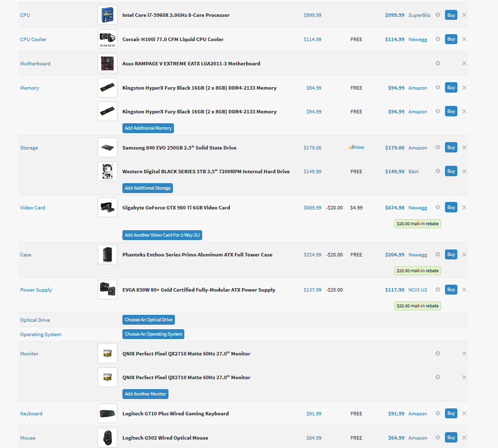Image resolution: width=498 pixels, height=448 pixels.
Task: Remove the Gigabyte GeForce GTX 980 Ti
Action: [464, 207]
